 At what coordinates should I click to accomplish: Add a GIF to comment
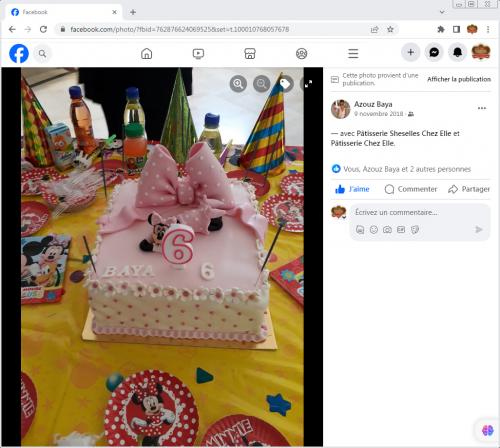(x=401, y=229)
